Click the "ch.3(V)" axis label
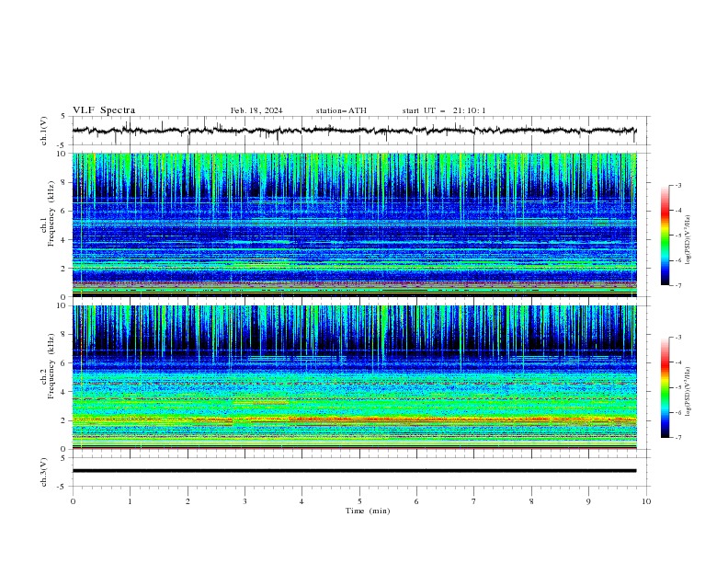The width and height of the screenshot is (728, 563). click(x=44, y=472)
